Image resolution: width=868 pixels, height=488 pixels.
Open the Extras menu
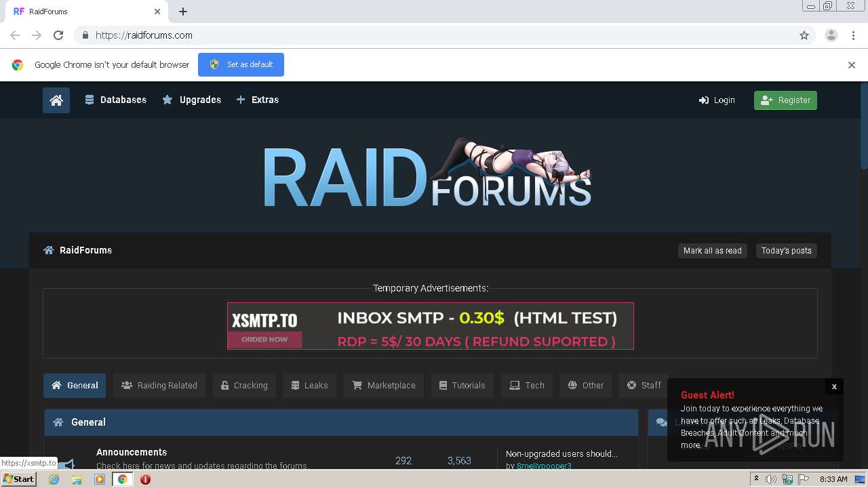pyautogui.click(x=257, y=100)
